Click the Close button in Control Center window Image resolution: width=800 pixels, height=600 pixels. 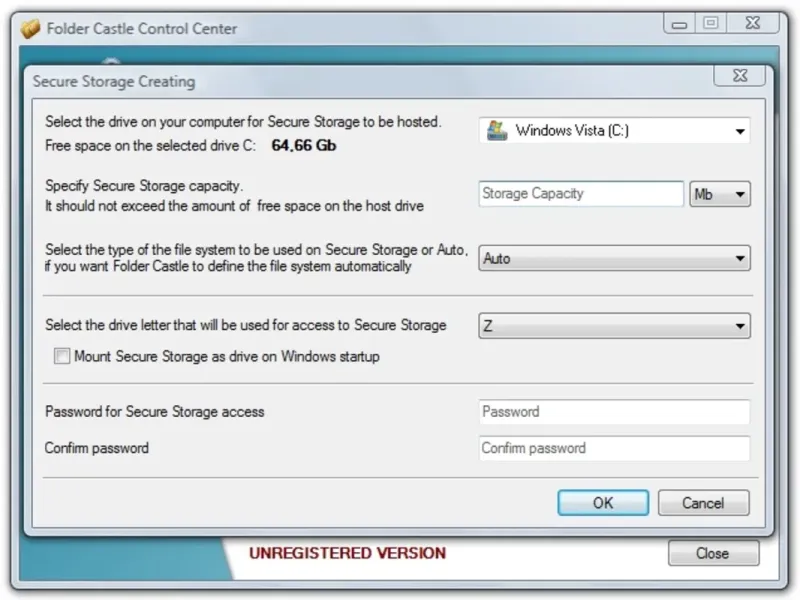coord(713,553)
